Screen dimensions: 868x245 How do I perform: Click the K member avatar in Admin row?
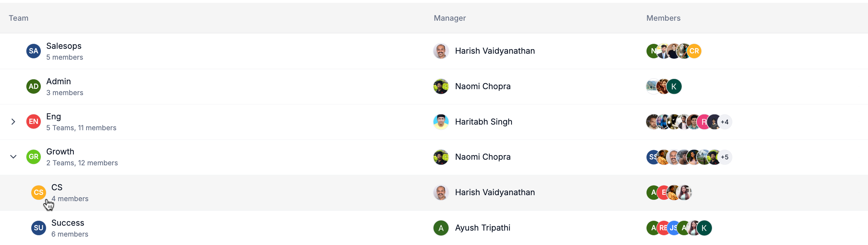674,86
